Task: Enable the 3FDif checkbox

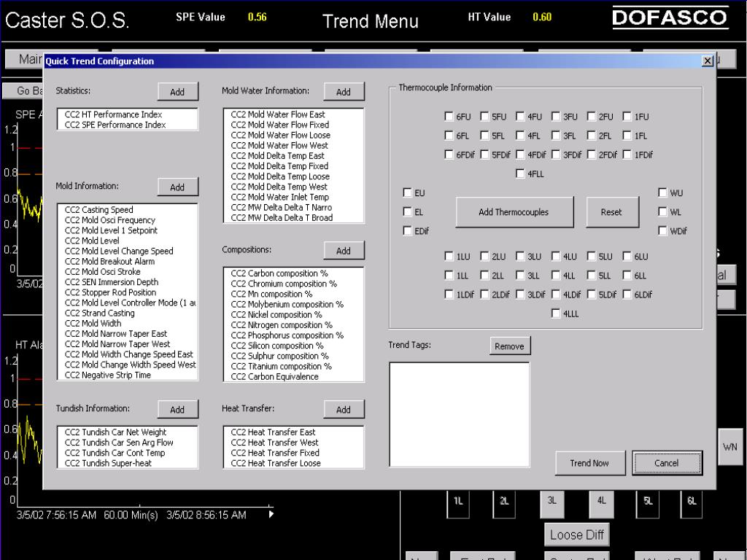Action: (555, 155)
